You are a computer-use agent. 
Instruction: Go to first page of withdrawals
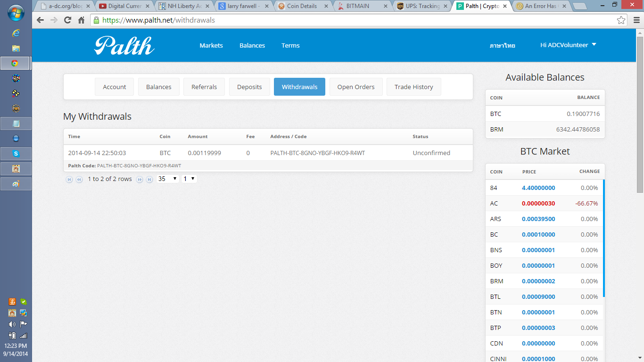[x=69, y=180]
